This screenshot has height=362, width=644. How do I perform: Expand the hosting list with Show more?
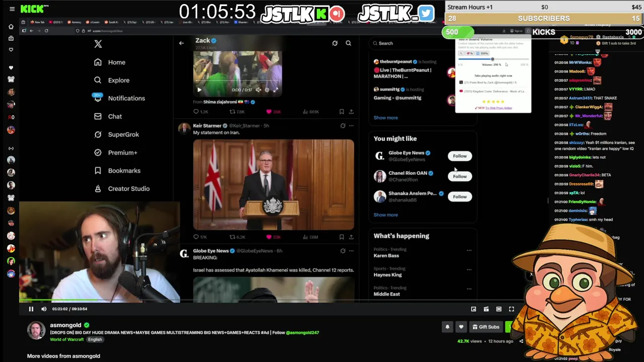pyautogui.click(x=385, y=118)
